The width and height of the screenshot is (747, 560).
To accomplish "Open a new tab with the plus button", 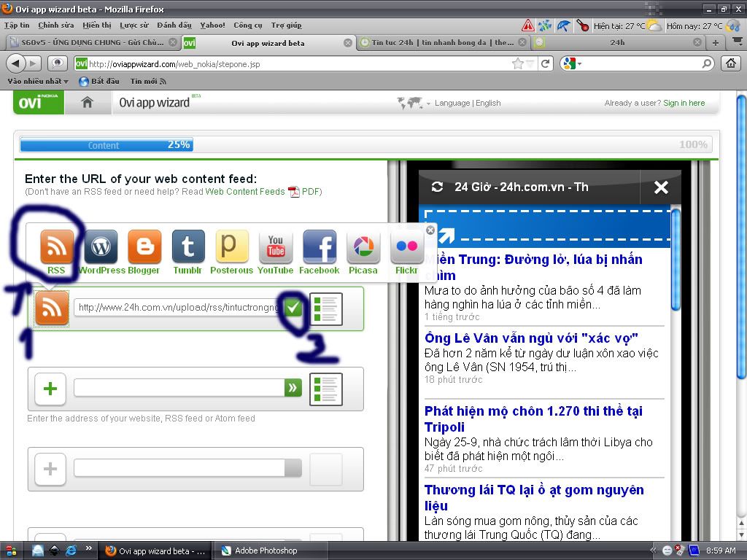I will coord(716,42).
